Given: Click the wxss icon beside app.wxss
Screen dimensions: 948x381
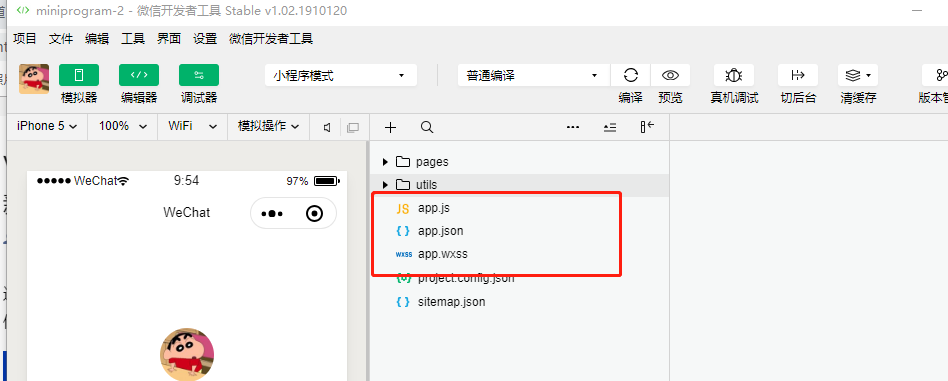Looking at the screenshot, I should tap(403, 255).
